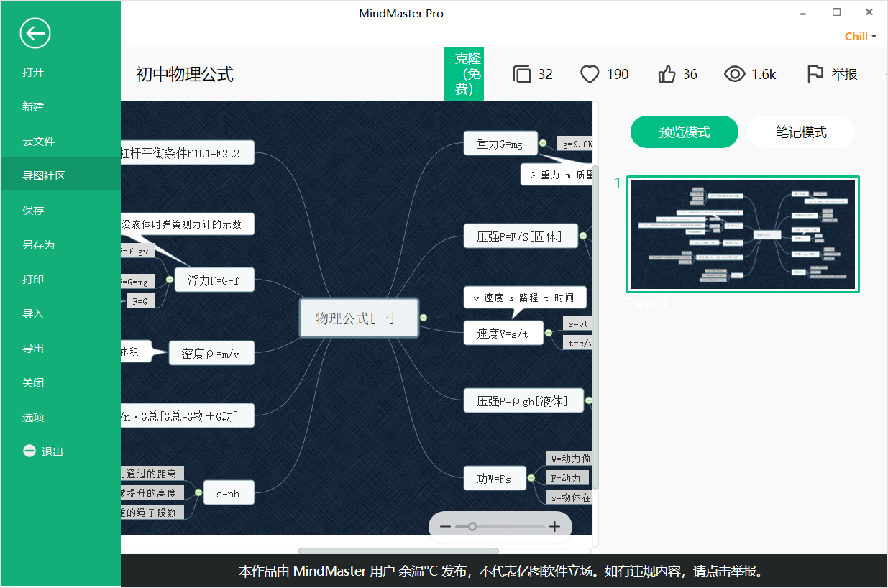Click the back arrow circle icon

35,33
